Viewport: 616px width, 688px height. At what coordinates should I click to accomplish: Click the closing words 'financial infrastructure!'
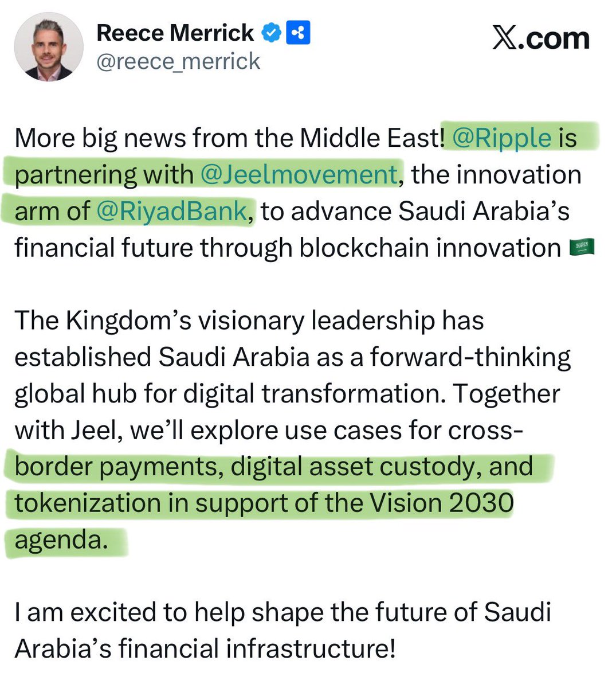pos(257,649)
